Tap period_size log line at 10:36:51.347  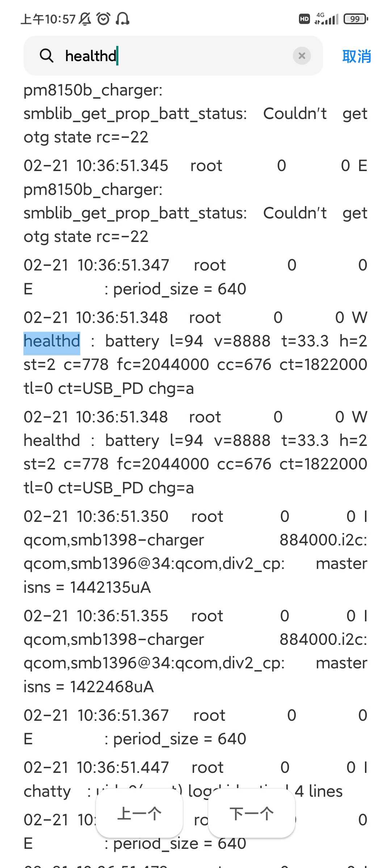[x=195, y=277]
